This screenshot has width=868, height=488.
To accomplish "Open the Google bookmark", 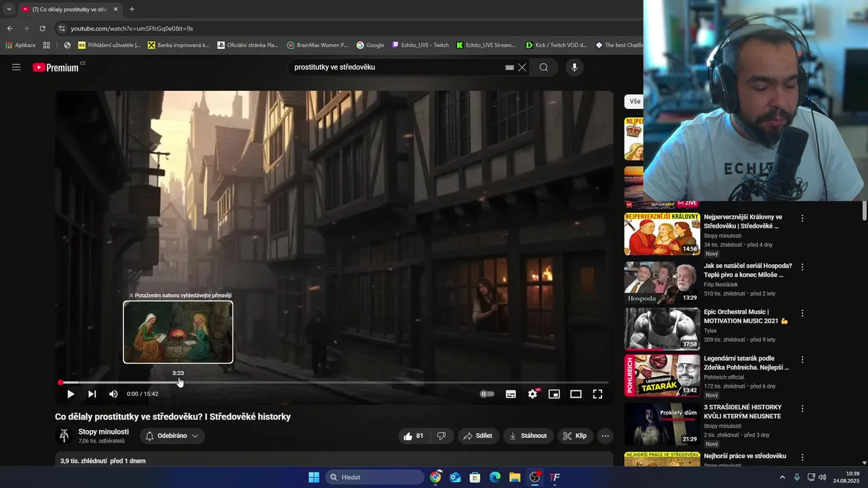I will click(x=370, y=45).
